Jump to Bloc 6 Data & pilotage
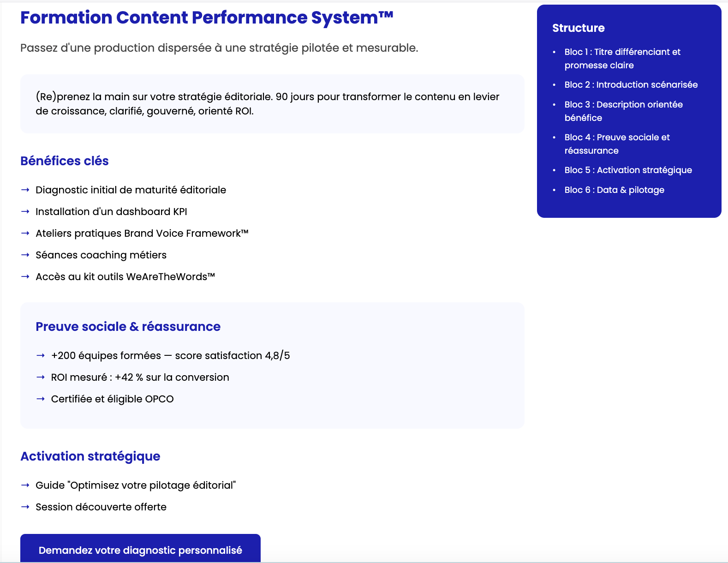 tap(614, 190)
